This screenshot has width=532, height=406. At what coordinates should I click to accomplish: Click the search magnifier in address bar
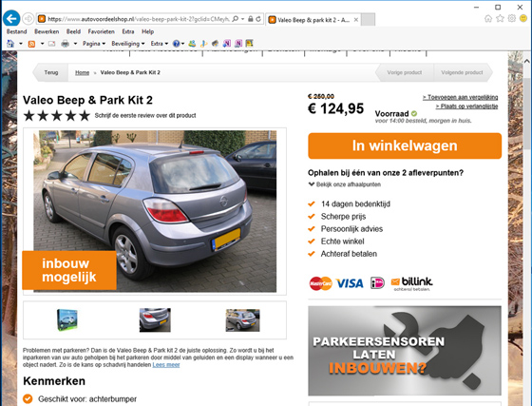pos(236,19)
